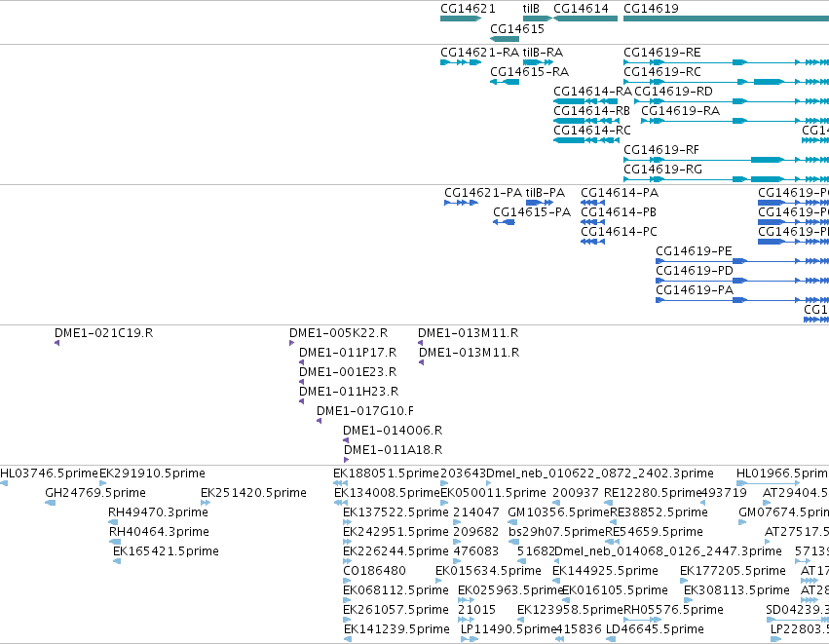Pick EST EK137522.5prime
Viewport: 829px width, 644px height.
coord(396,512)
